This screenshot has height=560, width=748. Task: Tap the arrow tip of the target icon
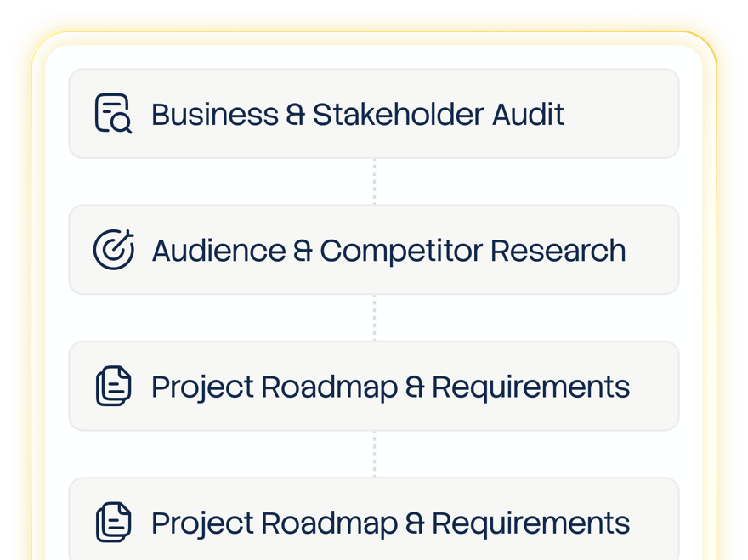pos(127,235)
